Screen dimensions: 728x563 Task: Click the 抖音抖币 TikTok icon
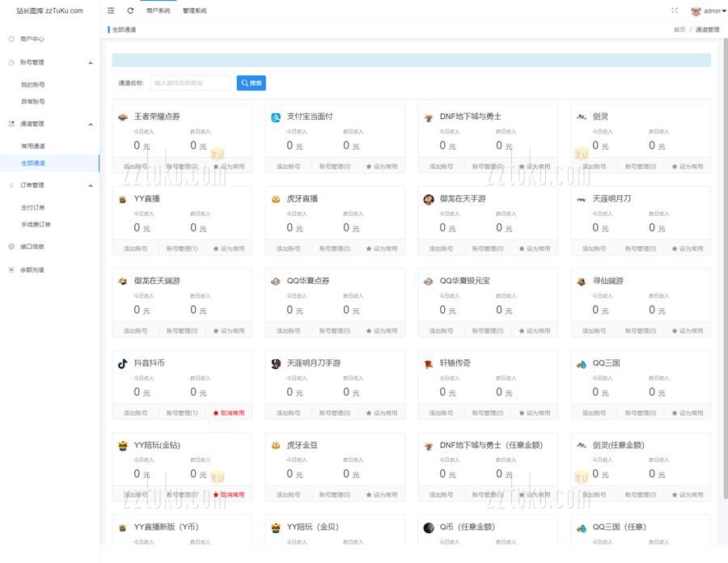122,364
